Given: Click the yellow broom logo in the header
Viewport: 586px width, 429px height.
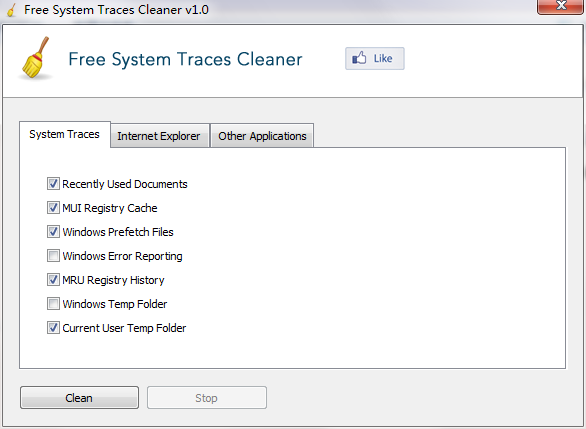Looking at the screenshot, I should 36,58.
